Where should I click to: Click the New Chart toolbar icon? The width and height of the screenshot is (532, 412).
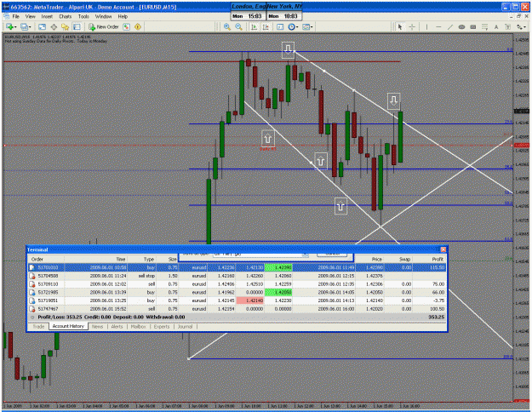click(x=9, y=26)
